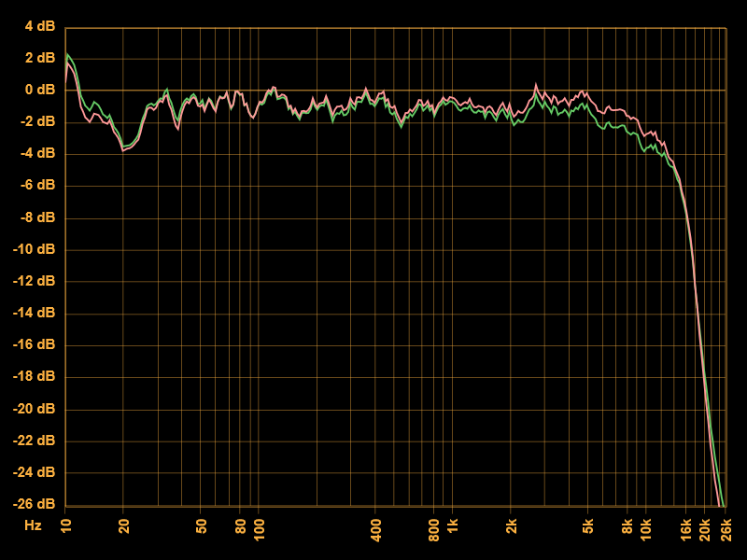747x560 pixels.
Task: Click the 400 Hz frequency label
Action: [x=376, y=529]
